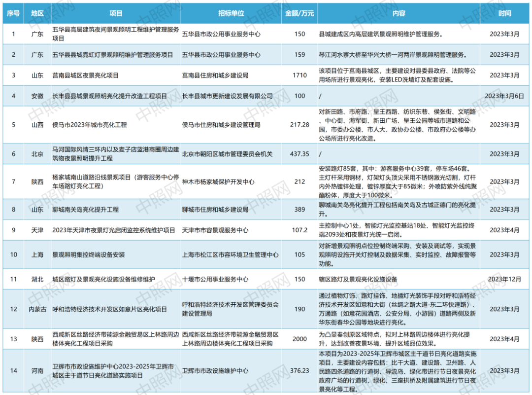Click region cell 内蒙古
The width and height of the screenshot is (532, 395).
point(37,309)
